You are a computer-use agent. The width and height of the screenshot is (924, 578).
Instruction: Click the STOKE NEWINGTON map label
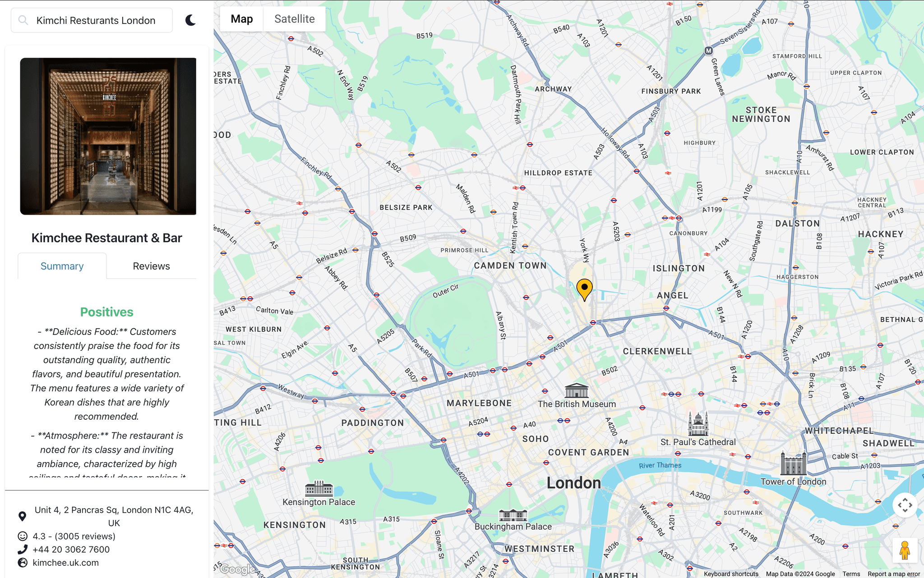pyautogui.click(x=761, y=115)
